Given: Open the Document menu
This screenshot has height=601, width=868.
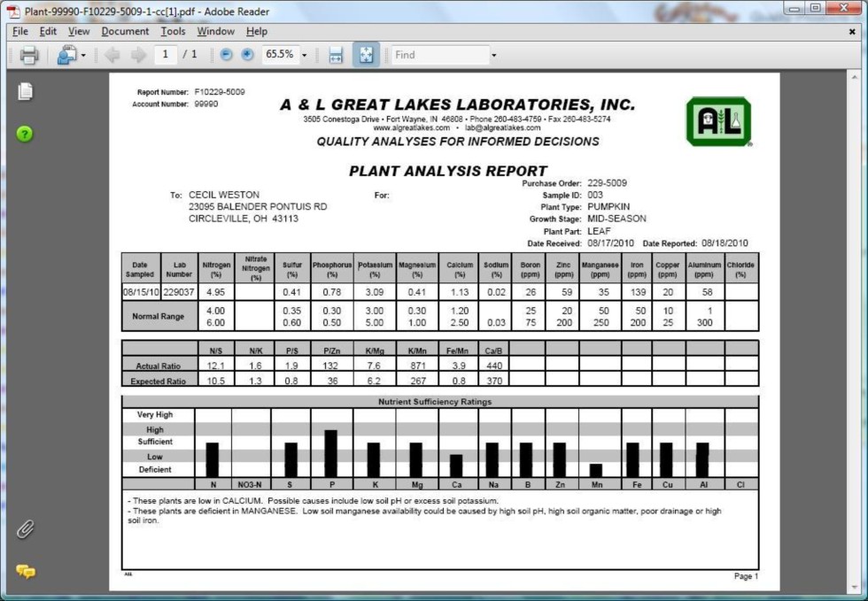Looking at the screenshot, I should (x=125, y=31).
